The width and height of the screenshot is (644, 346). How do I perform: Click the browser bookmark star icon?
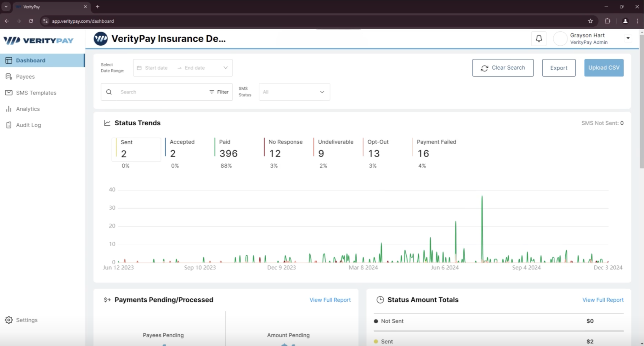590,21
